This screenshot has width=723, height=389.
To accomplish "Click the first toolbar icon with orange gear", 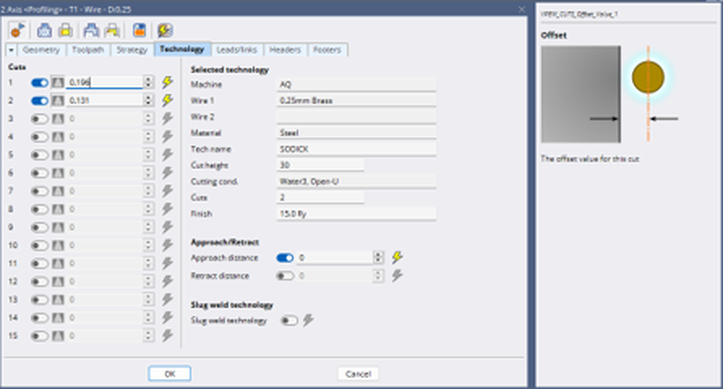I will 17,30.
